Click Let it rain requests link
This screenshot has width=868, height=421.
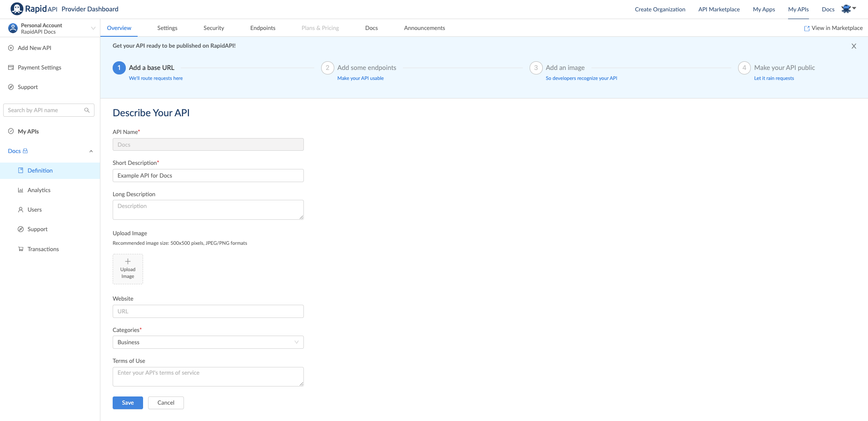tap(774, 78)
